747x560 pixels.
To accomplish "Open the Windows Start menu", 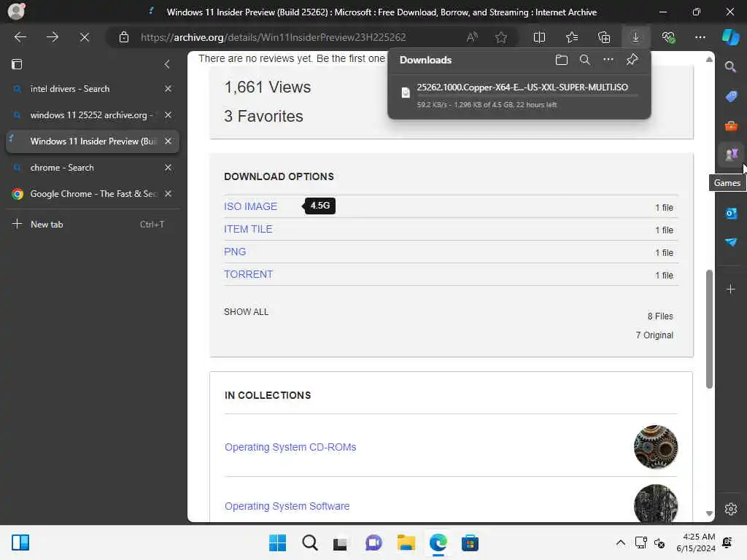I will coord(277,542).
